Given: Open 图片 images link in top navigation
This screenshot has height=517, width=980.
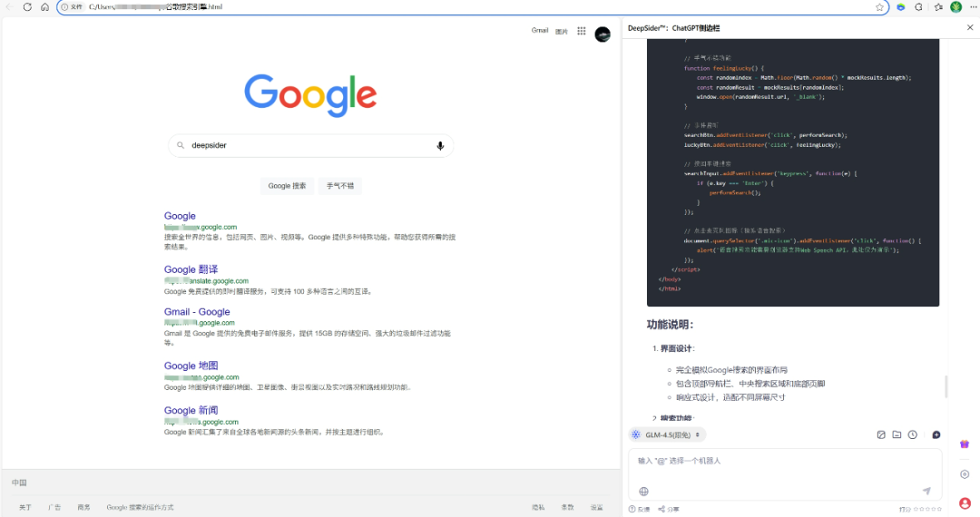Looking at the screenshot, I should [562, 31].
